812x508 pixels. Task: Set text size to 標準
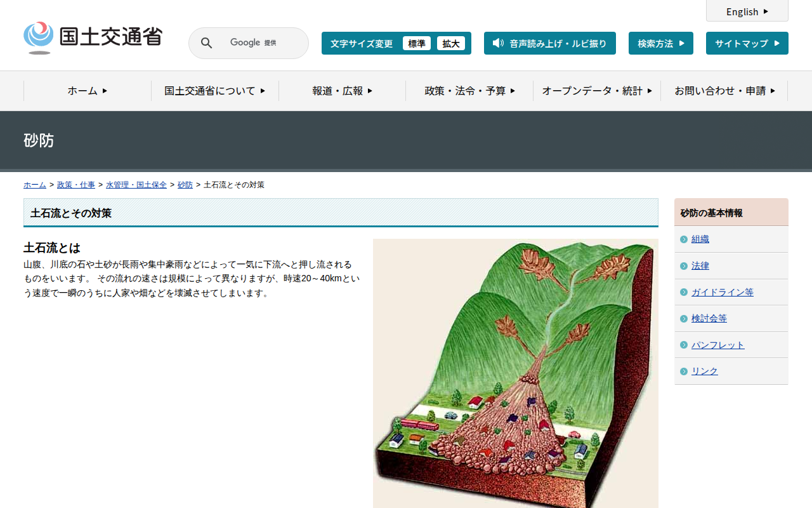coord(417,43)
